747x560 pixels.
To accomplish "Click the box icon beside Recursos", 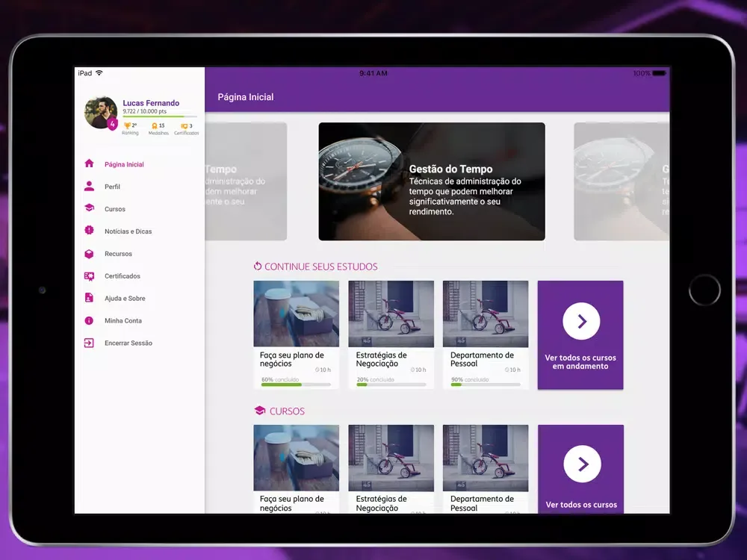I will click(x=89, y=253).
